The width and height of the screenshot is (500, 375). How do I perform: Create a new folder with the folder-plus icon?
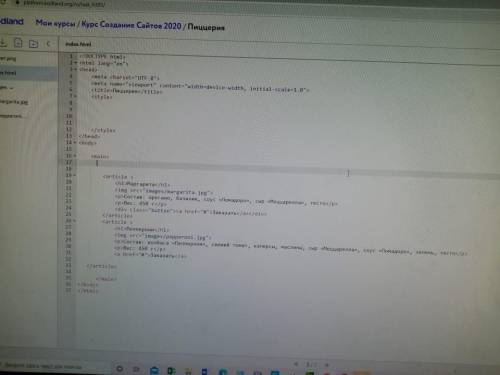coord(33,44)
